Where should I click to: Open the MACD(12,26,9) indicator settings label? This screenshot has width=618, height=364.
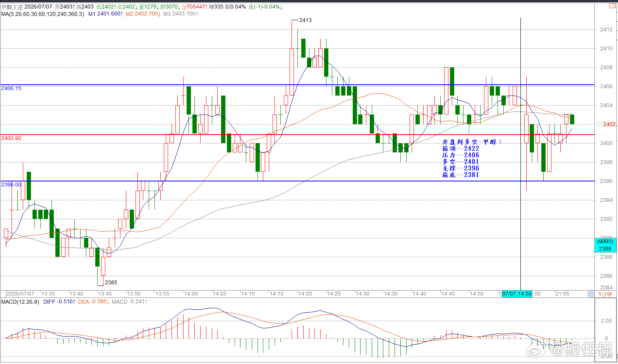tap(20, 302)
